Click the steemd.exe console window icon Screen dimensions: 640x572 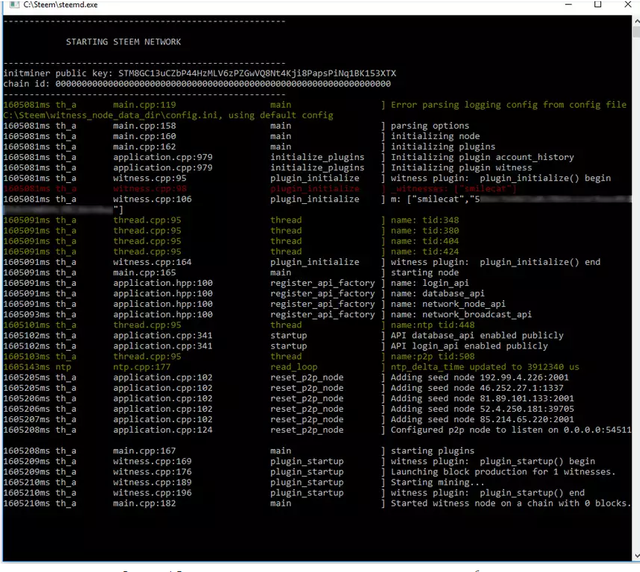click(14, 4)
